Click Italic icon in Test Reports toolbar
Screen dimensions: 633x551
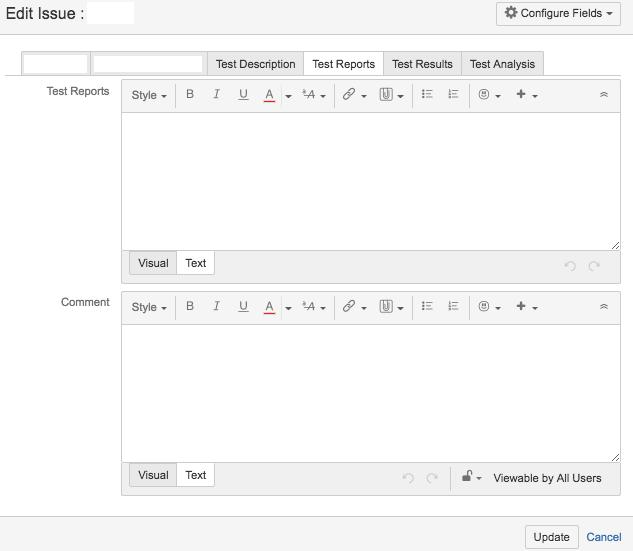click(x=216, y=95)
